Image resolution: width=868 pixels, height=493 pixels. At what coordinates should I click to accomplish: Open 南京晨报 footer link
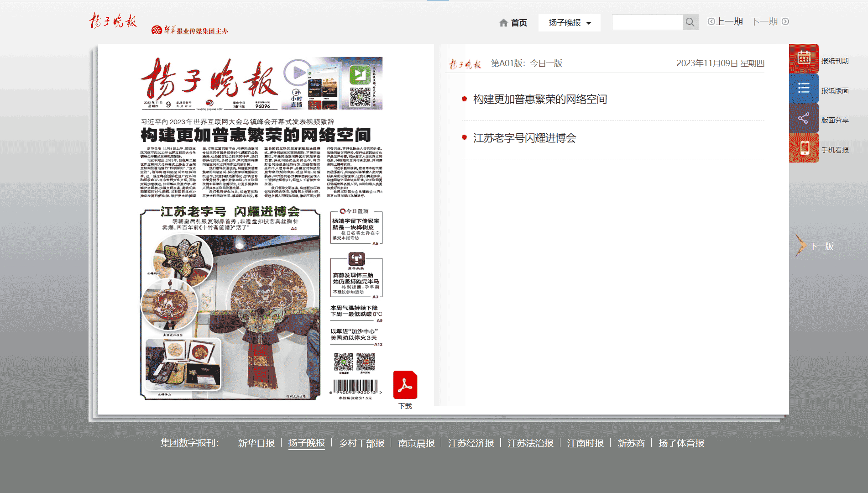point(416,443)
